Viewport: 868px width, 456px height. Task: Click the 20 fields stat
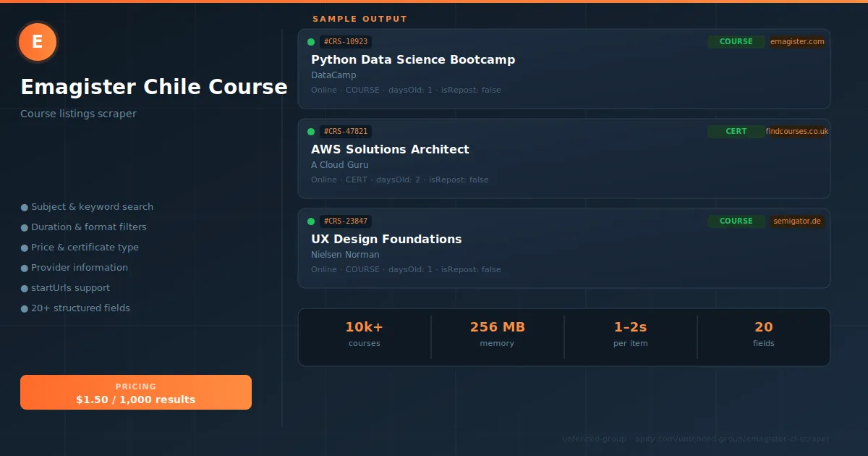coord(763,334)
